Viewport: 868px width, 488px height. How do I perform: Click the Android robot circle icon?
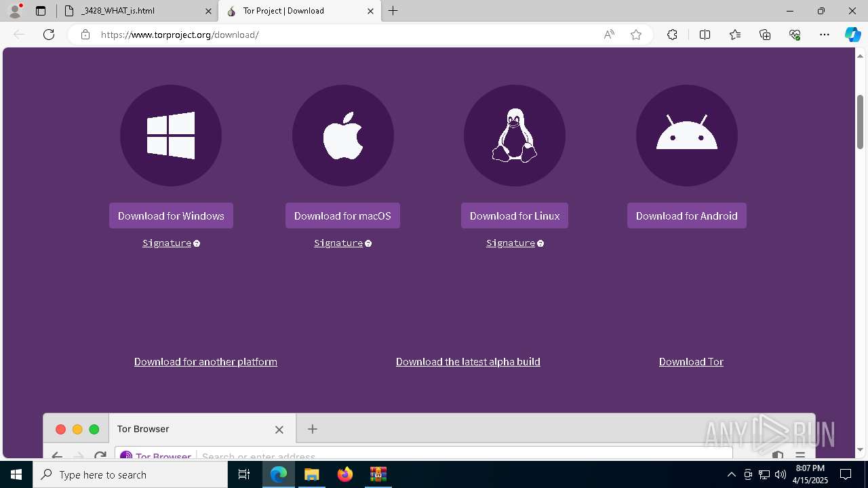tap(687, 136)
